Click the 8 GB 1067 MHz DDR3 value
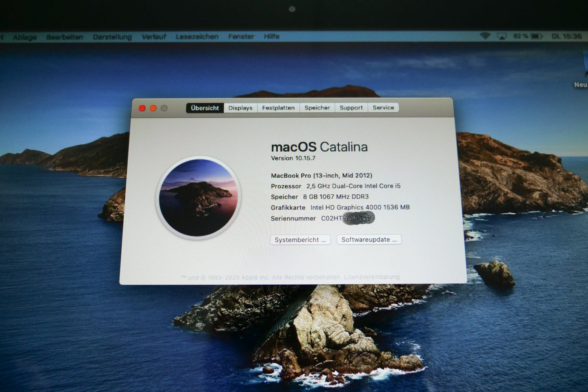Viewport: 588px width, 392px height. point(336,196)
